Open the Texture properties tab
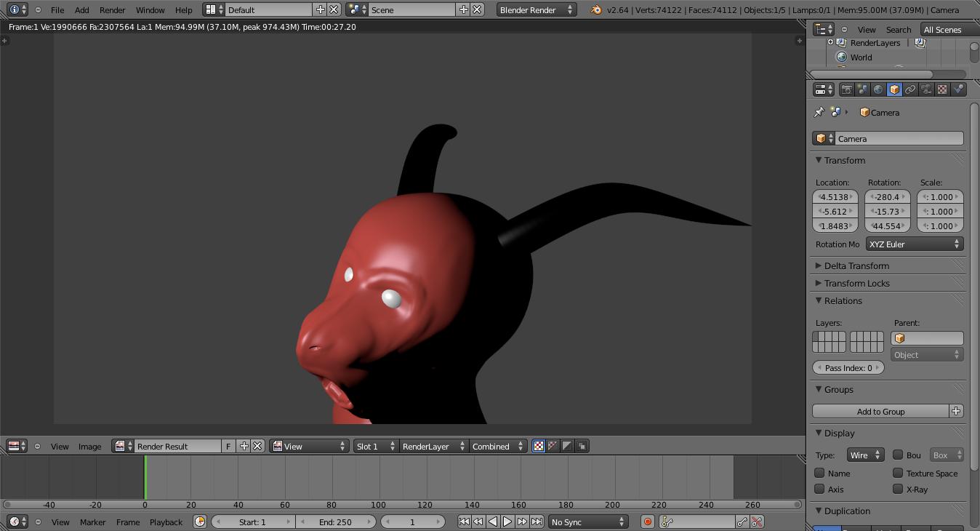Image resolution: width=980 pixels, height=531 pixels. [942, 89]
